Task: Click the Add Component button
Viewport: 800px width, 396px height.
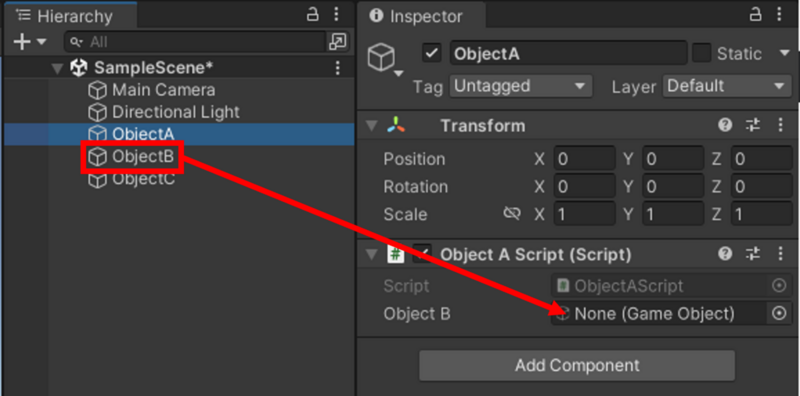Action: [x=577, y=365]
